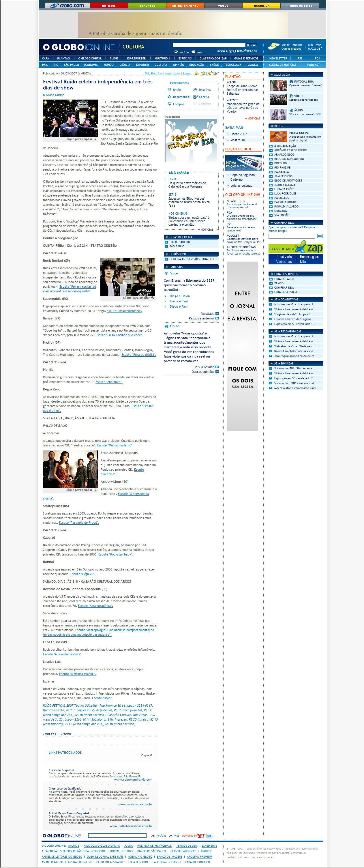Click the arrow icon next to Resultado
The image size is (364, 868).
click(217, 313)
